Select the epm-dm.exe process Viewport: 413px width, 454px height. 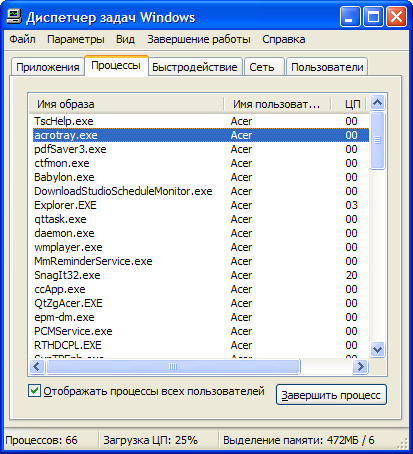click(201, 317)
